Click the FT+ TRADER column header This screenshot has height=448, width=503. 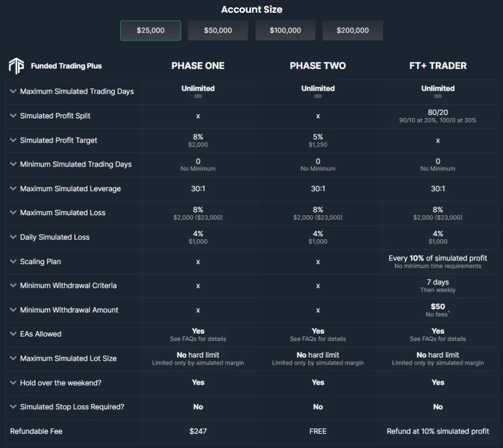point(438,66)
